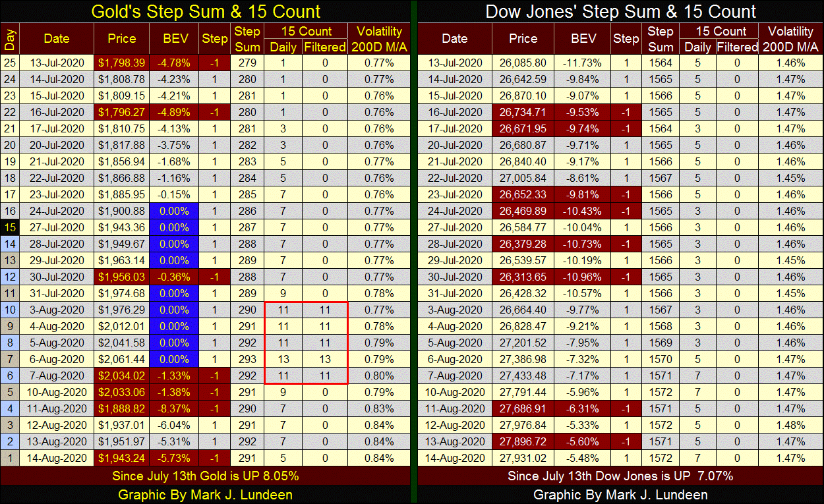824x504 pixels.
Task: Click "Graphic By Mark J. Lundeen" under the Gold table
Action: coord(206,494)
